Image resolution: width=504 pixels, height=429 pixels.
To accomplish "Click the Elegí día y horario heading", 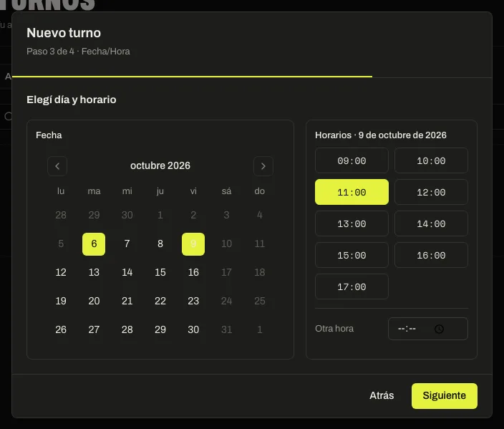I will (x=72, y=100).
